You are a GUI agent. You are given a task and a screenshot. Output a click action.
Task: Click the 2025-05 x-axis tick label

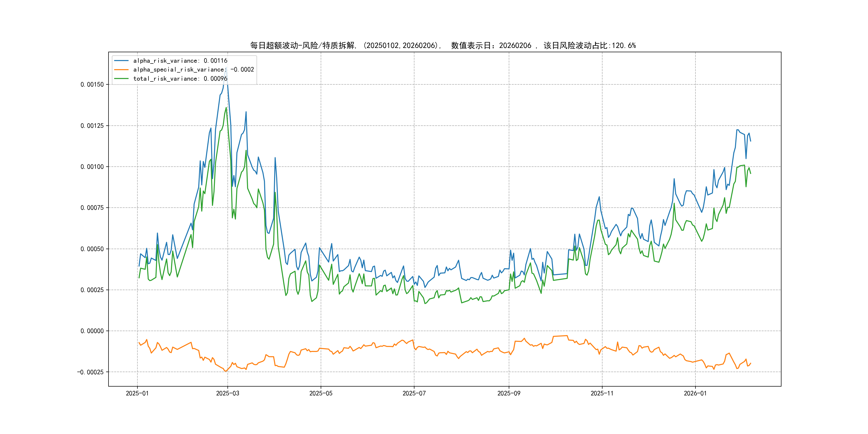pyautogui.click(x=321, y=394)
